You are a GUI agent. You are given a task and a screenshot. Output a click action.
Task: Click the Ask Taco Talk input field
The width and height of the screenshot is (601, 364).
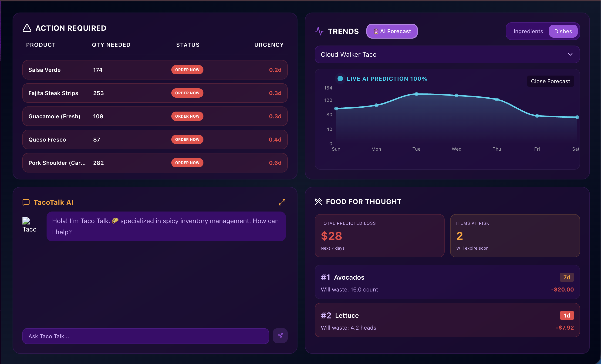tap(145, 336)
